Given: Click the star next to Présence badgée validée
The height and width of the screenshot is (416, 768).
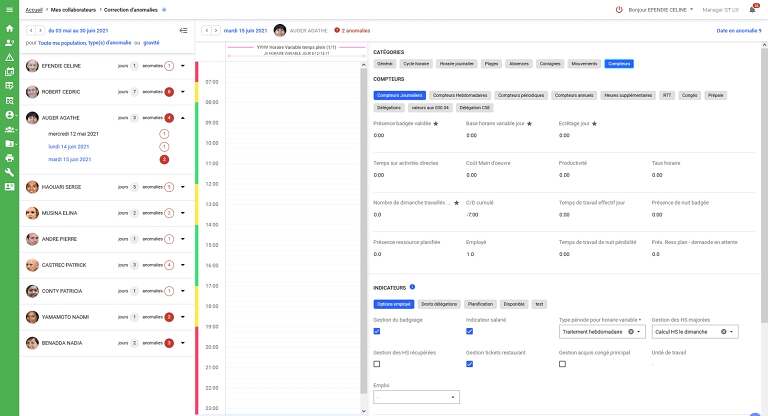Looking at the screenshot, I should (x=436, y=123).
